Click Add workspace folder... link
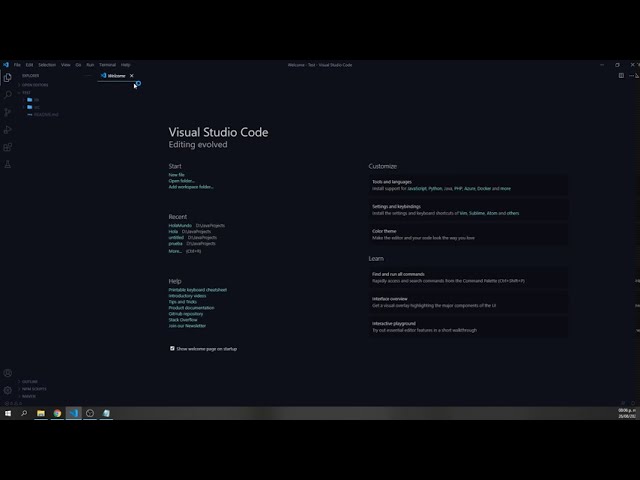The width and height of the screenshot is (640, 480). point(191,187)
